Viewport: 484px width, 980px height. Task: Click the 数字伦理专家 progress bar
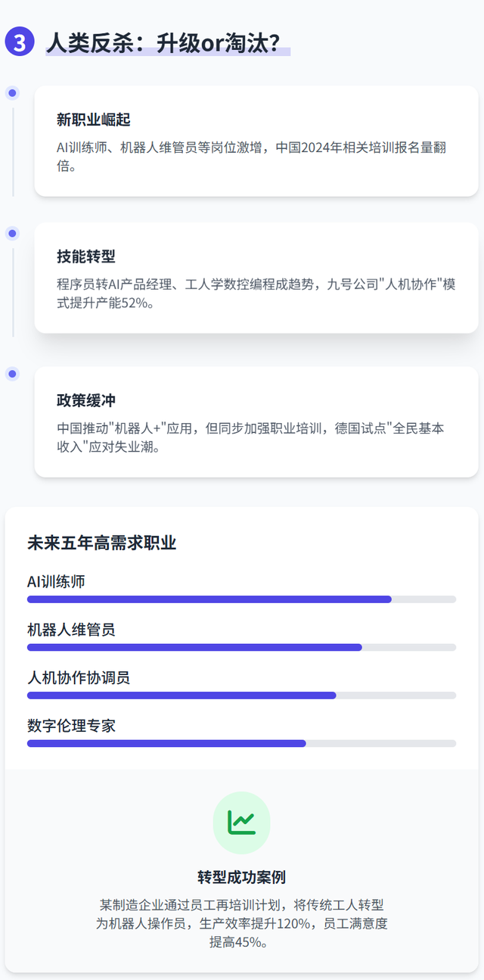tap(241, 743)
